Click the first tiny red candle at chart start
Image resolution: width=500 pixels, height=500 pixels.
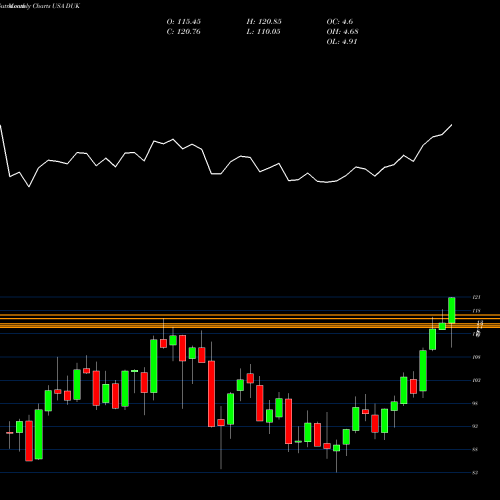pos(10,433)
